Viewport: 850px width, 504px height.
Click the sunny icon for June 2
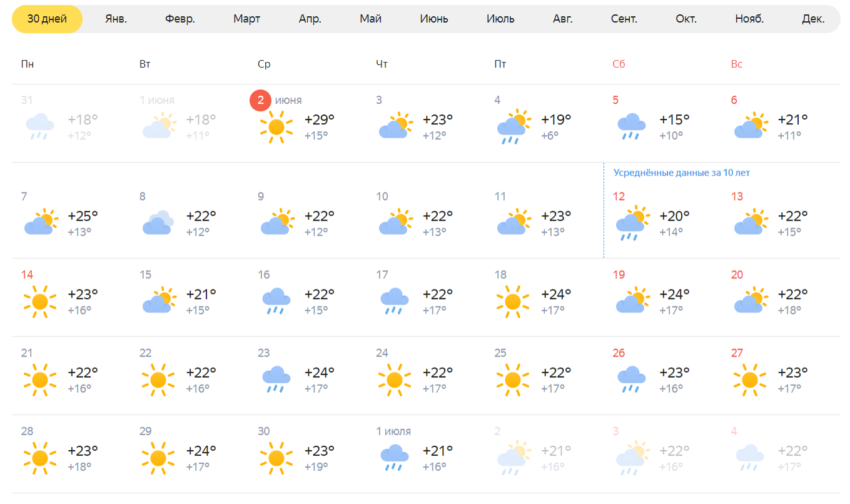(x=276, y=127)
